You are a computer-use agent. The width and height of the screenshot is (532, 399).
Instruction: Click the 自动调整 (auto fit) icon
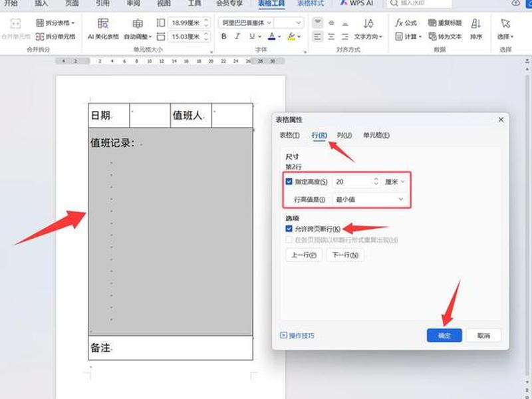pyautogui.click(x=138, y=23)
